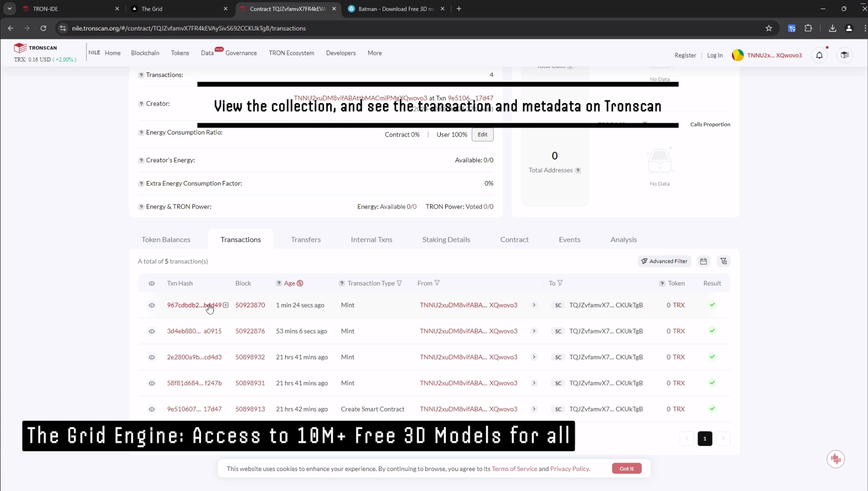The width and height of the screenshot is (868, 491).
Task: Expand arrow in 9e510607 transaction row
Action: (x=534, y=409)
